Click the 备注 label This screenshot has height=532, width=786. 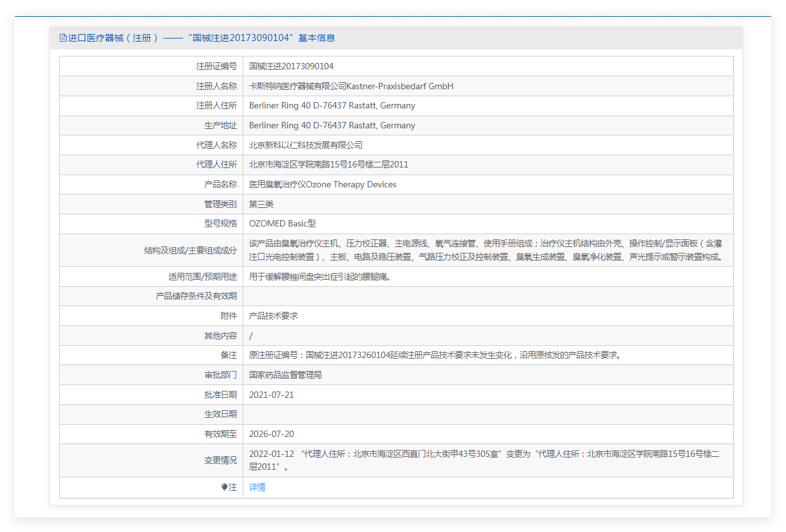229,355
